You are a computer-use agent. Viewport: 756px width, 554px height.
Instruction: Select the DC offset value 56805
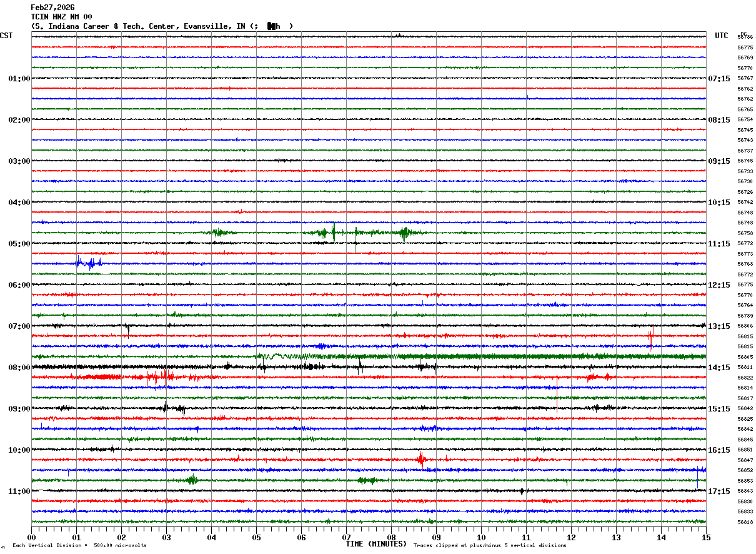coord(745,357)
